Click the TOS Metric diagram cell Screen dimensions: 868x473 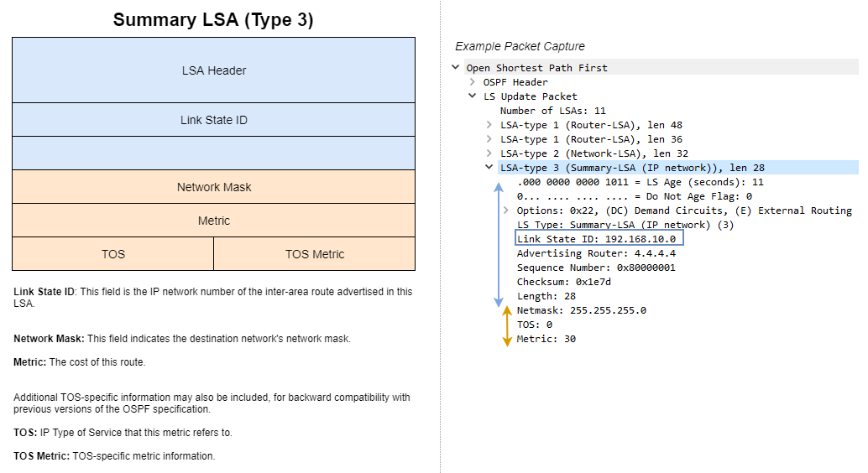315,254
